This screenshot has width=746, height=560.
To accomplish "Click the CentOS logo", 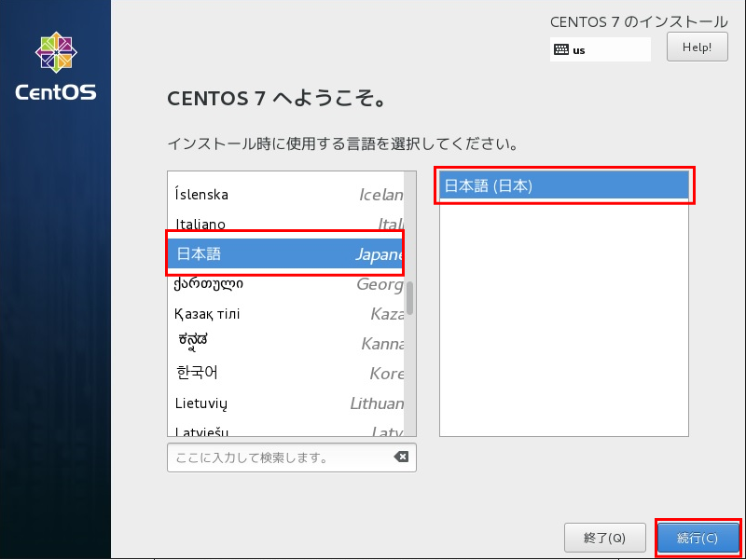I will 56,66.
